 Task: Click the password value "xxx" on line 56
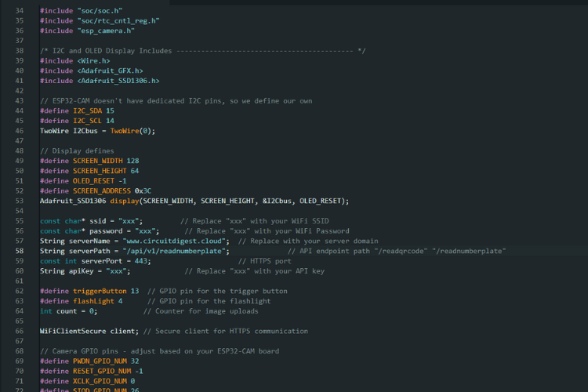[145, 231]
